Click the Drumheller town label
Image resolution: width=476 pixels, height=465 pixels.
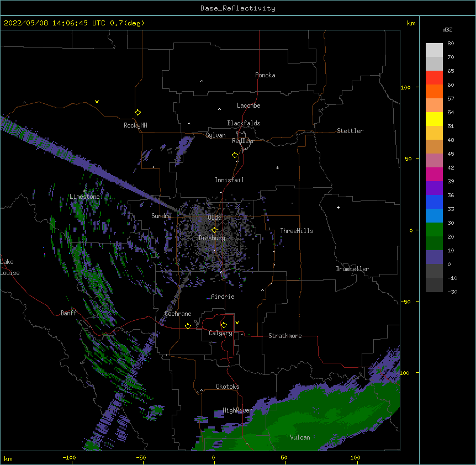[352, 269]
